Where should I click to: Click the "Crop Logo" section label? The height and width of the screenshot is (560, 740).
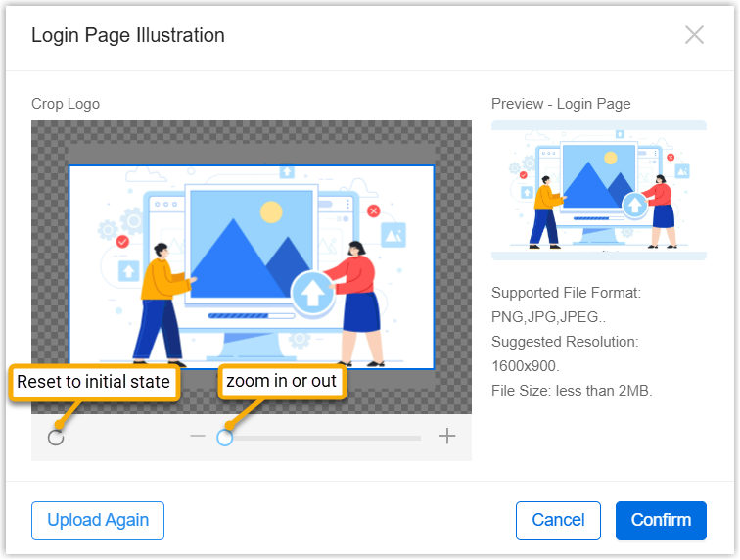[66, 104]
